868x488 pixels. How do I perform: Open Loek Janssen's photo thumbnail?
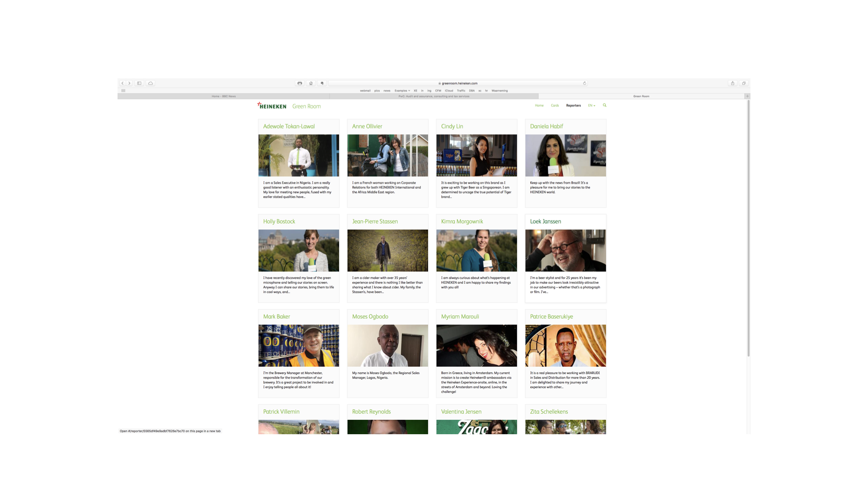565,250
